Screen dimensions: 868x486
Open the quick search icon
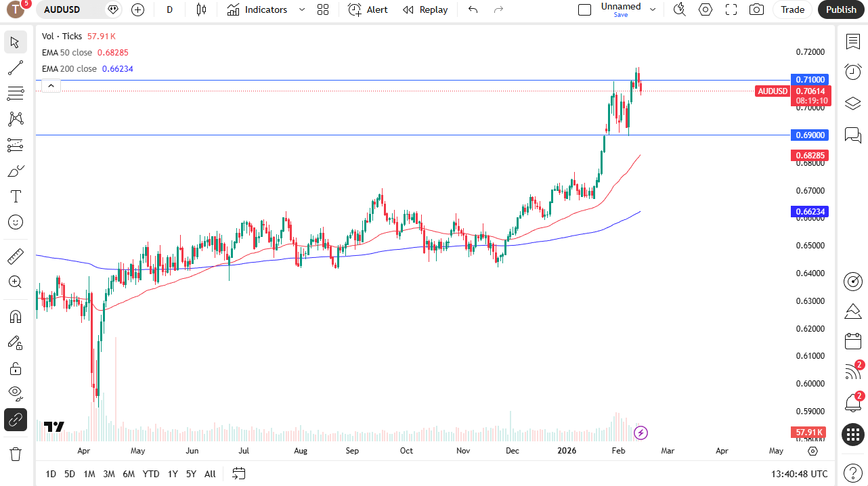point(680,9)
